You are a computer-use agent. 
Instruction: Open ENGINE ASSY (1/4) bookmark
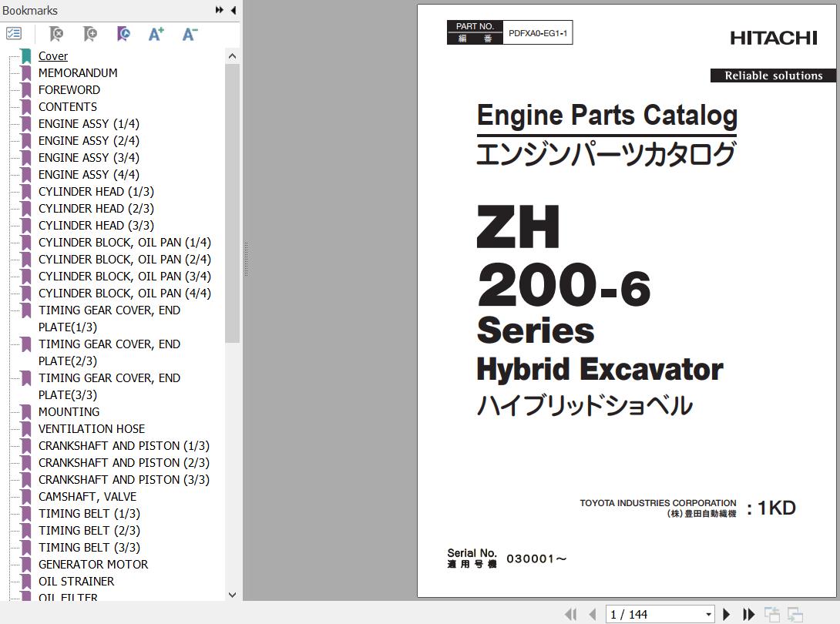(x=89, y=124)
